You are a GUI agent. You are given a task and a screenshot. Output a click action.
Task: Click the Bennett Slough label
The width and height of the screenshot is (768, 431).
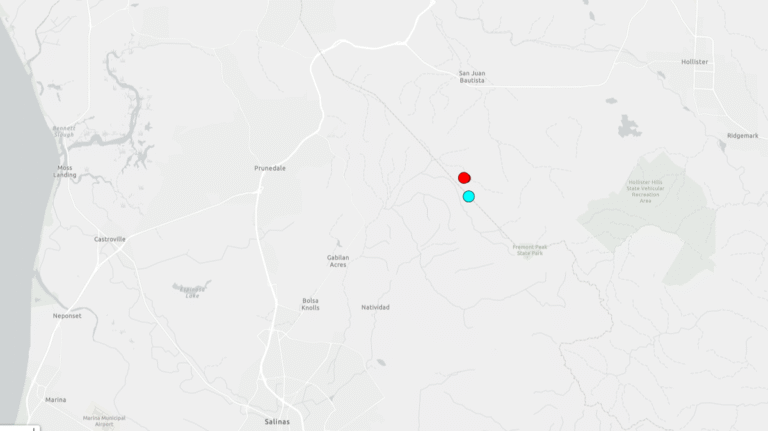click(64, 131)
